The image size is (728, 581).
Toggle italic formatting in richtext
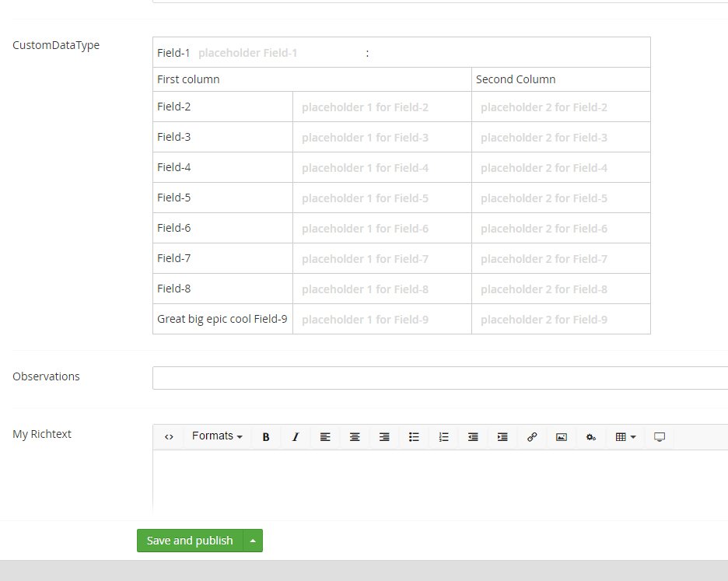296,437
